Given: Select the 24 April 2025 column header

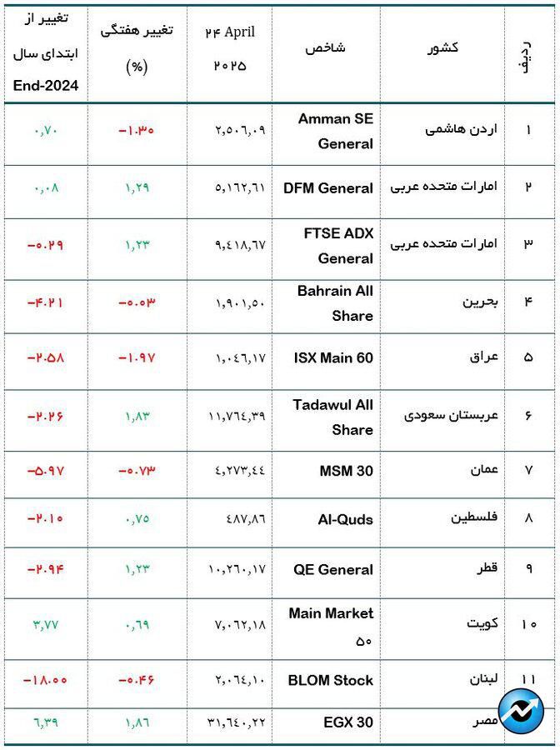Looking at the screenshot, I should point(230,48).
